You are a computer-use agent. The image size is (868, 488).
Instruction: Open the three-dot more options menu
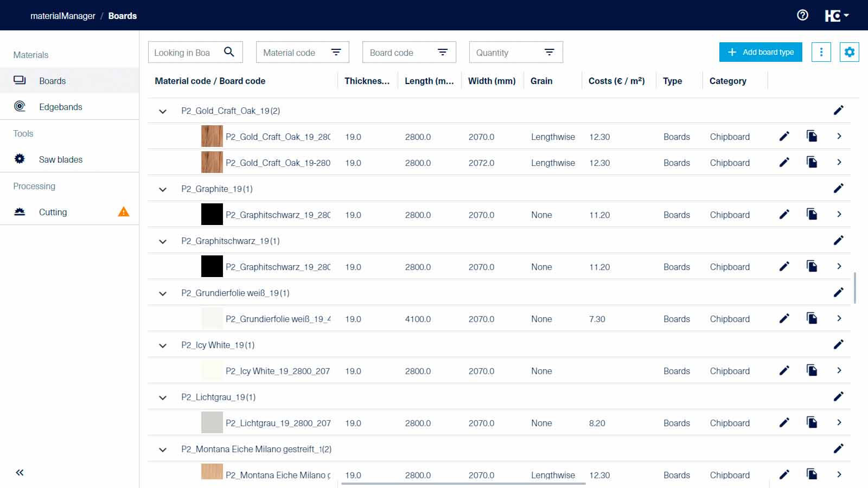point(821,52)
